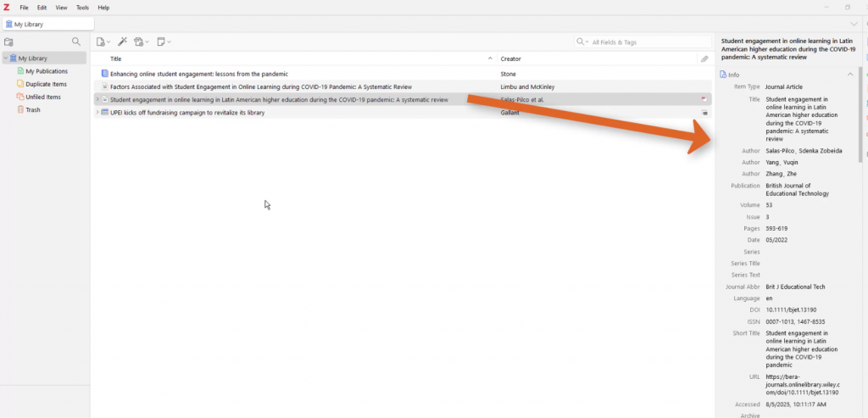Open the Edit menu
The height and width of the screenshot is (418, 868).
pyautogui.click(x=42, y=8)
